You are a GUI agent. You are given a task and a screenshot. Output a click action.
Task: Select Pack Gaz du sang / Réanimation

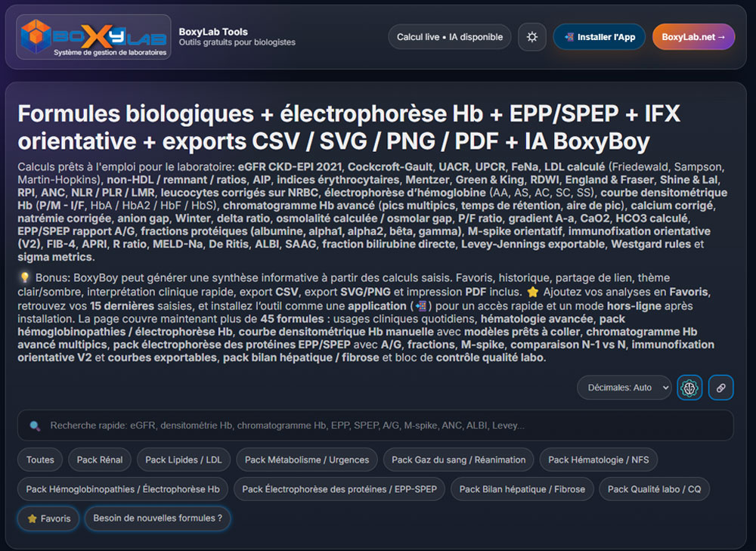point(459,460)
